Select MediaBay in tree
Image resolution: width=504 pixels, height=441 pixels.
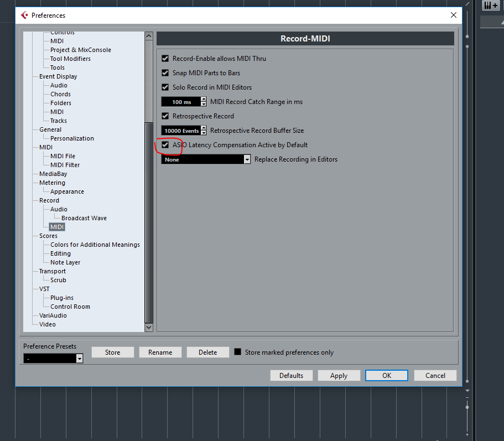coord(53,174)
